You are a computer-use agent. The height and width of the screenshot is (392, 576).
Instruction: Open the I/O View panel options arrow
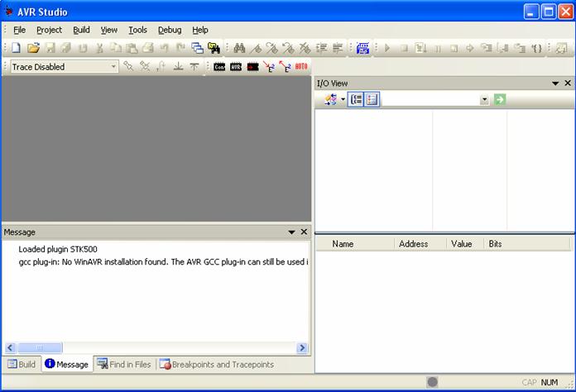click(555, 84)
